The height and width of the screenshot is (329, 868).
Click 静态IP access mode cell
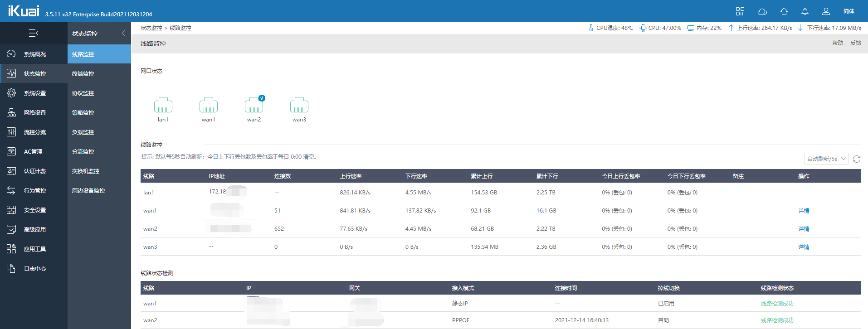point(460,304)
